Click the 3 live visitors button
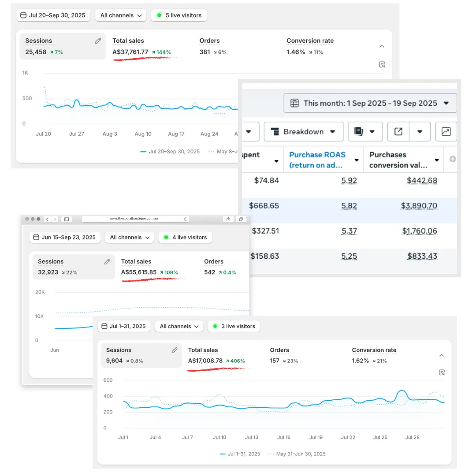 pos(234,326)
